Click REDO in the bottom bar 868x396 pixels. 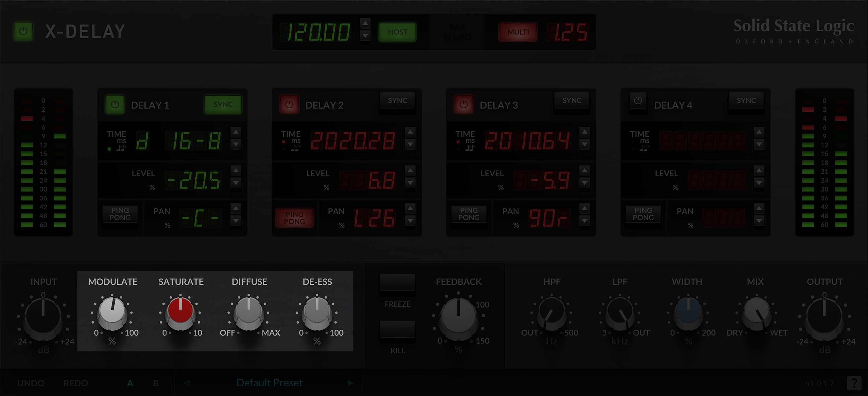pyautogui.click(x=75, y=383)
